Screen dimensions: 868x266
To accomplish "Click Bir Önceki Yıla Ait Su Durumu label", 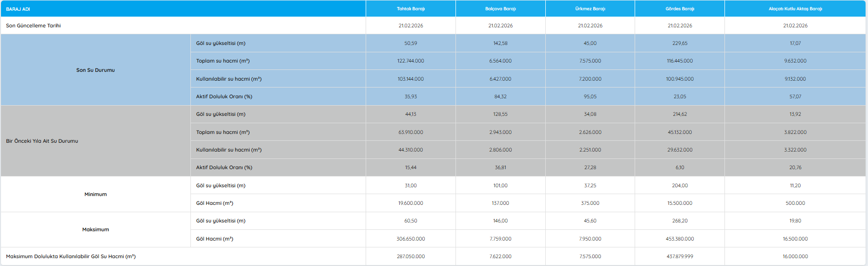I will coord(42,141).
